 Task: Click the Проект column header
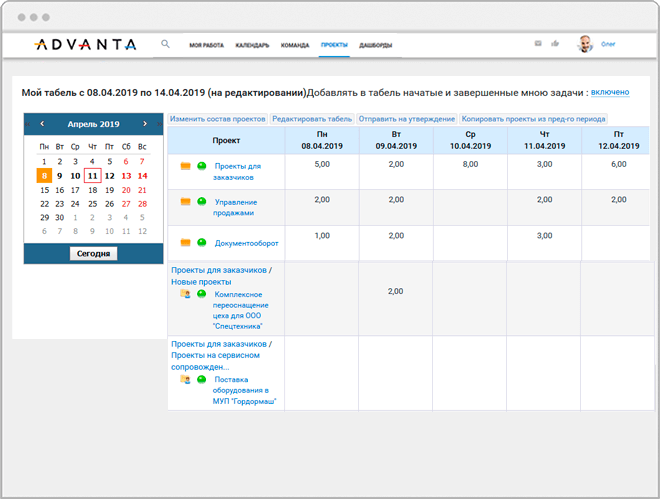click(x=226, y=141)
